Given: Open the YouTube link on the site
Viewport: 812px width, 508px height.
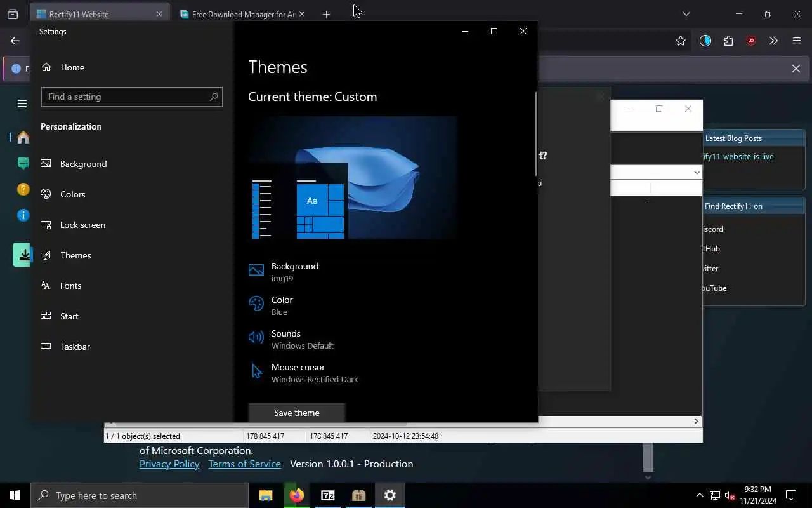Looking at the screenshot, I should click(714, 288).
